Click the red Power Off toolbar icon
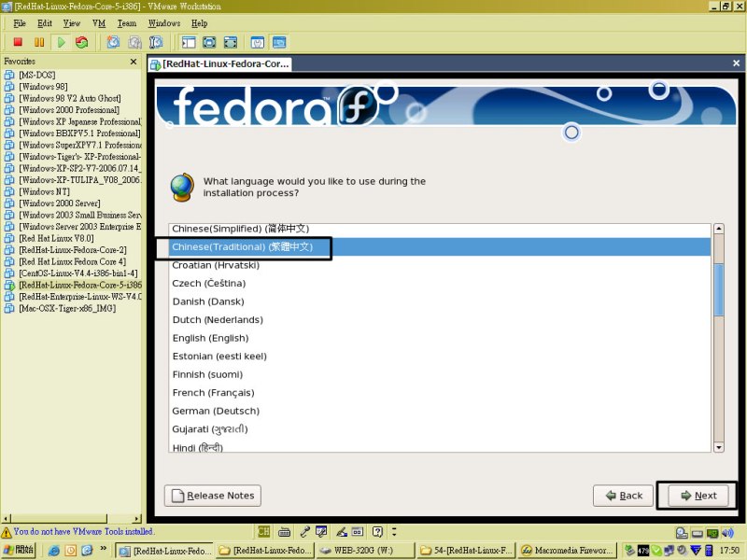The height and width of the screenshot is (560, 747). pyautogui.click(x=18, y=42)
